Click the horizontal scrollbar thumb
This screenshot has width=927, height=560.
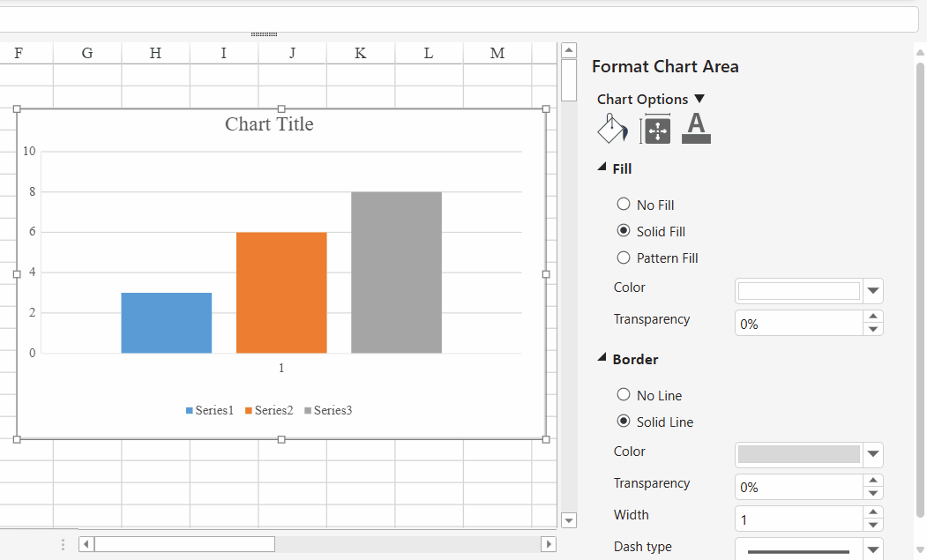184,544
